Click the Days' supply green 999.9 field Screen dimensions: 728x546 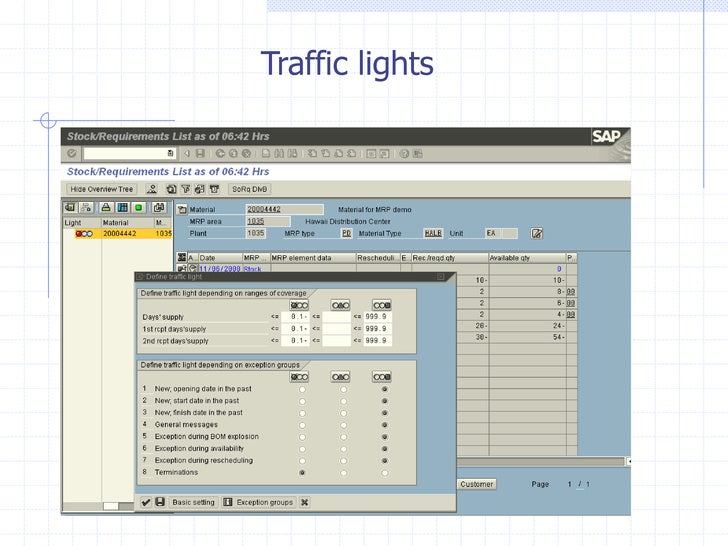(377, 317)
